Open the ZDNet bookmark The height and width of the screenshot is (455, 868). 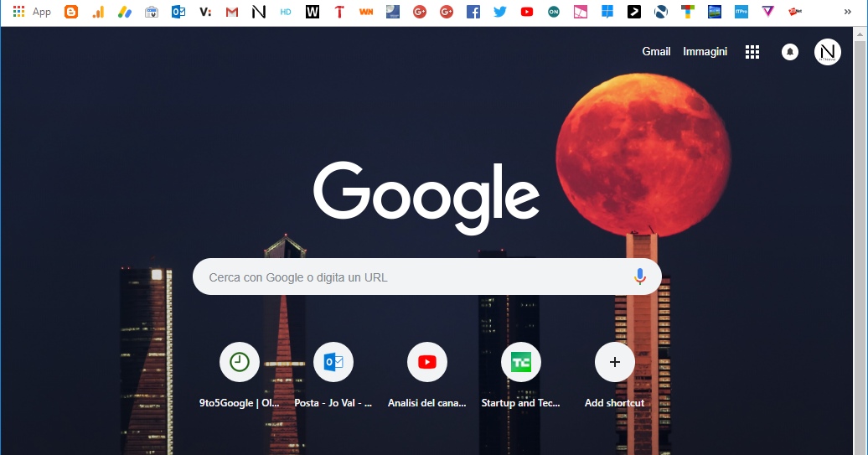pos(795,12)
